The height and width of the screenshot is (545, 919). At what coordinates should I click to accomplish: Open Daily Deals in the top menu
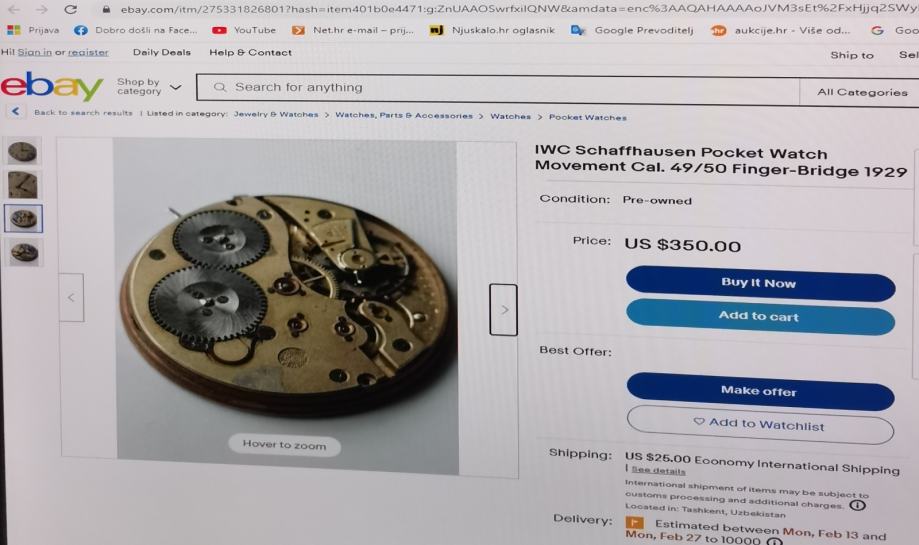coord(162,52)
